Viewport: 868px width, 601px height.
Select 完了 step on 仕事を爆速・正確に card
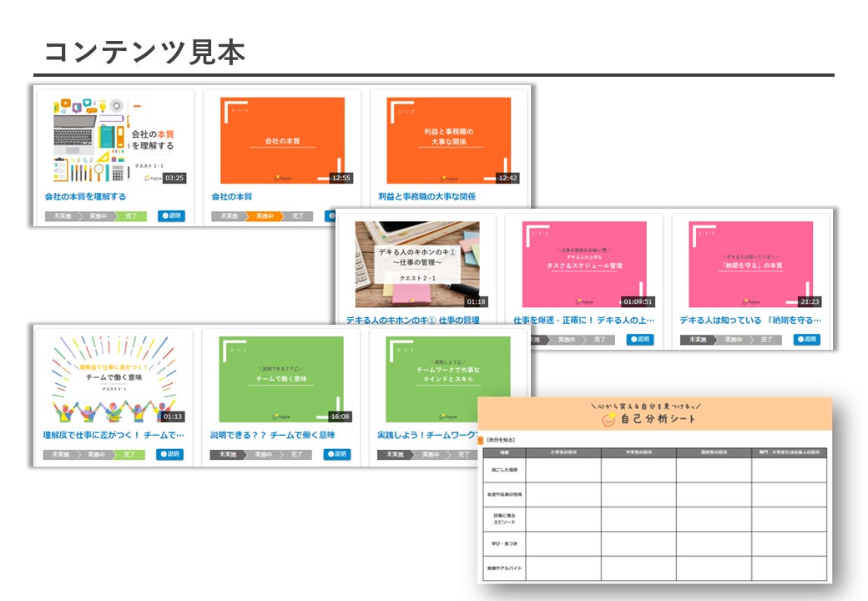pyautogui.click(x=600, y=340)
